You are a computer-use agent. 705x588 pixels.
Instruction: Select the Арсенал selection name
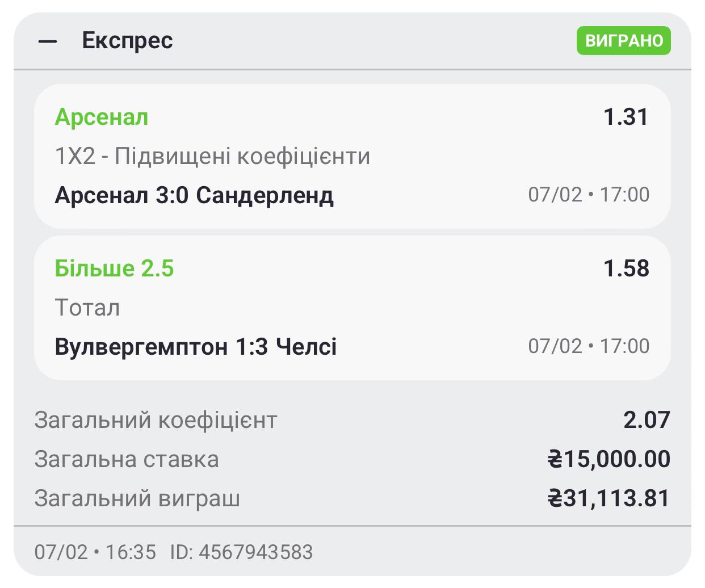pos(102,117)
